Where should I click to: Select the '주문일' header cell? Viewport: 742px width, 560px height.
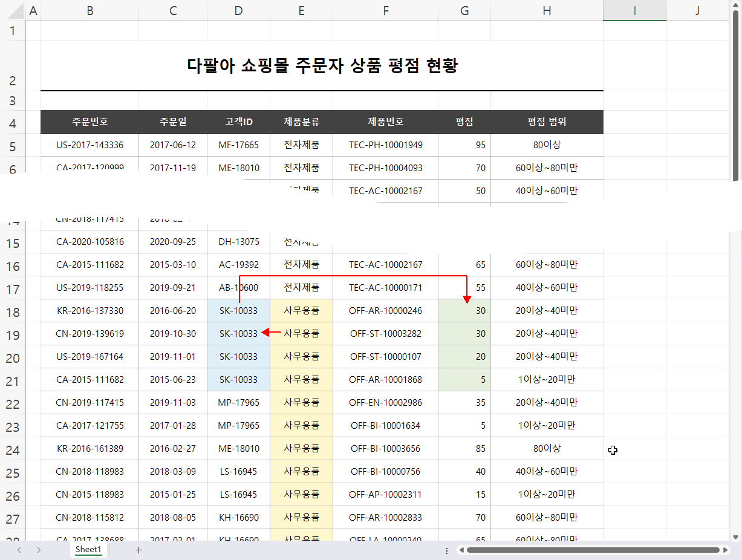tap(173, 122)
